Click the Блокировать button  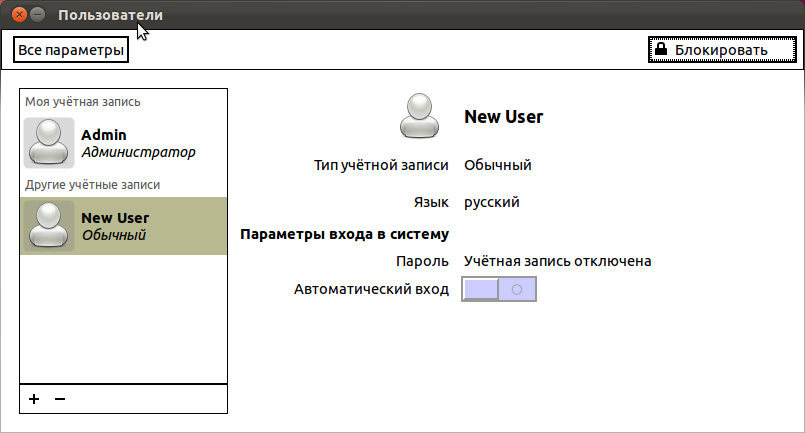pyautogui.click(x=722, y=50)
